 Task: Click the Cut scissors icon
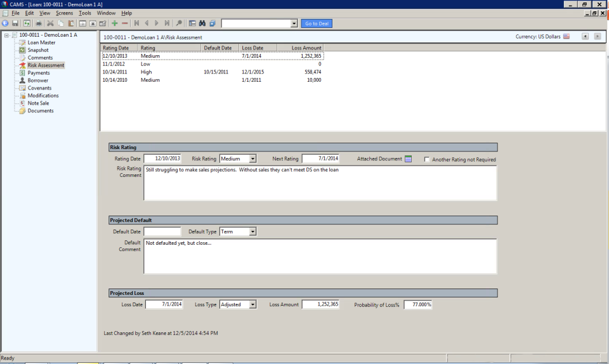pyautogui.click(x=50, y=23)
